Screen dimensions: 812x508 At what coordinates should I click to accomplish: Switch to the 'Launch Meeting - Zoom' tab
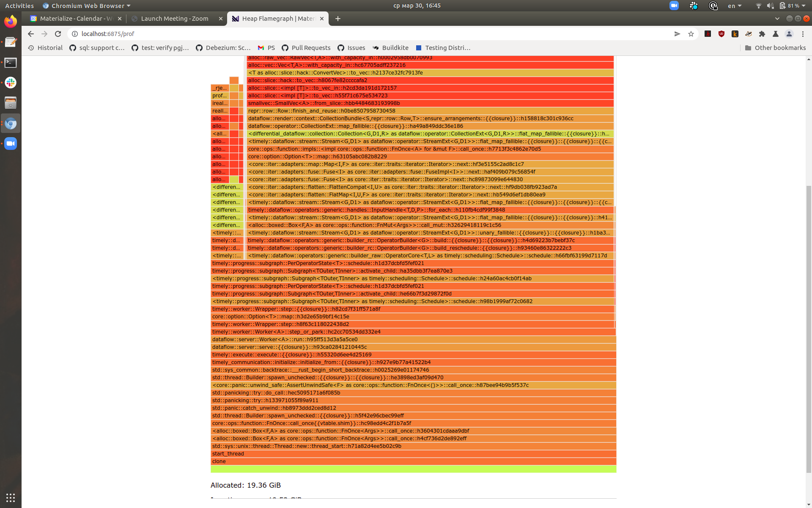point(175,19)
